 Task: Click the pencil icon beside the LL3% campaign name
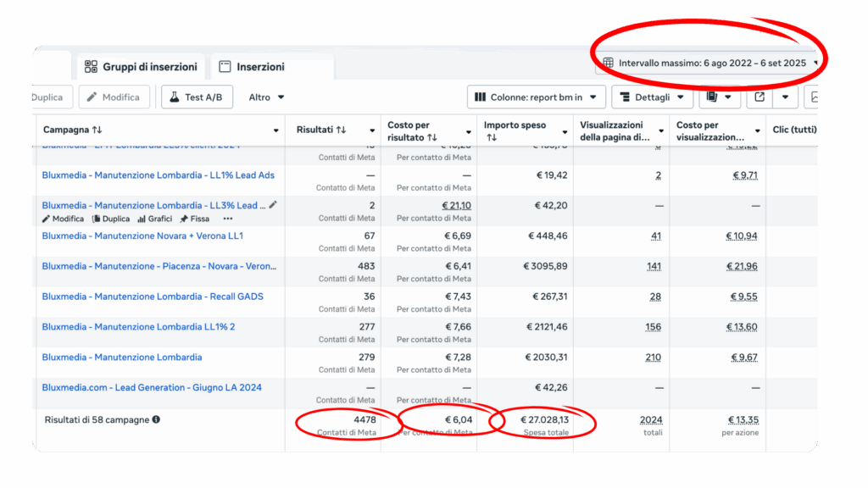[x=273, y=205]
